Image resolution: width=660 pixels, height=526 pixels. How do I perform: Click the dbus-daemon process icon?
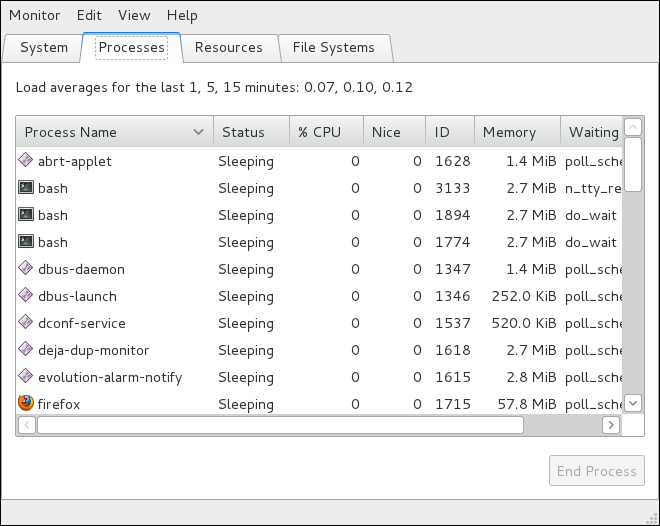tap(26, 268)
